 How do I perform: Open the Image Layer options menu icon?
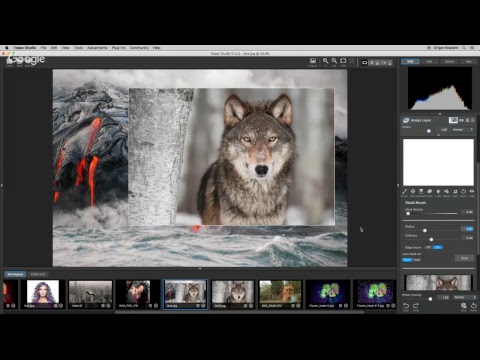(467, 120)
